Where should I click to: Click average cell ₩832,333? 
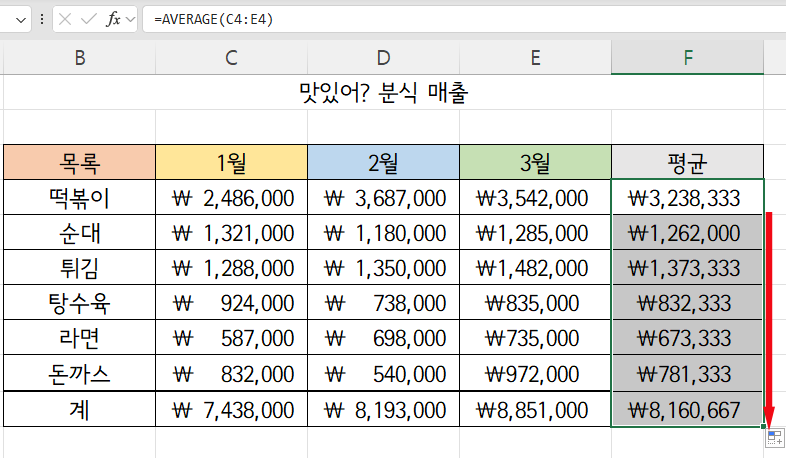687,303
